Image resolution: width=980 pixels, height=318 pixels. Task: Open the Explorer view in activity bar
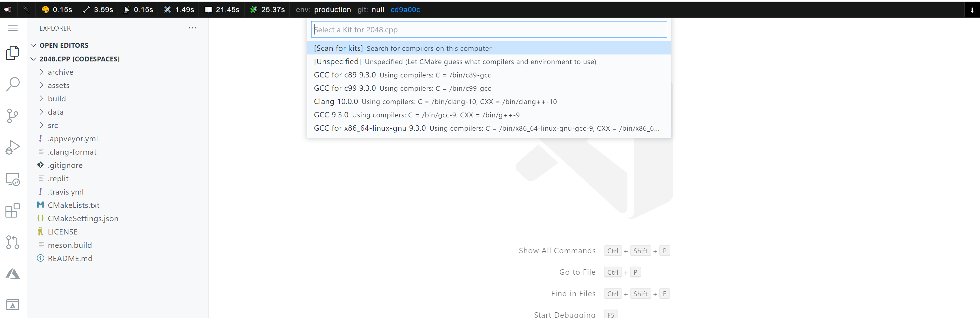pyautogui.click(x=13, y=53)
